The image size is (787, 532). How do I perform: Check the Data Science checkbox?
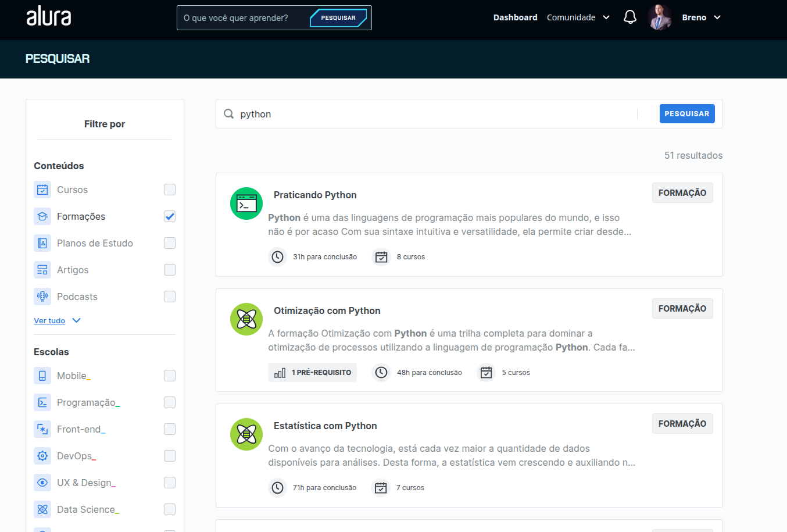coord(170,509)
